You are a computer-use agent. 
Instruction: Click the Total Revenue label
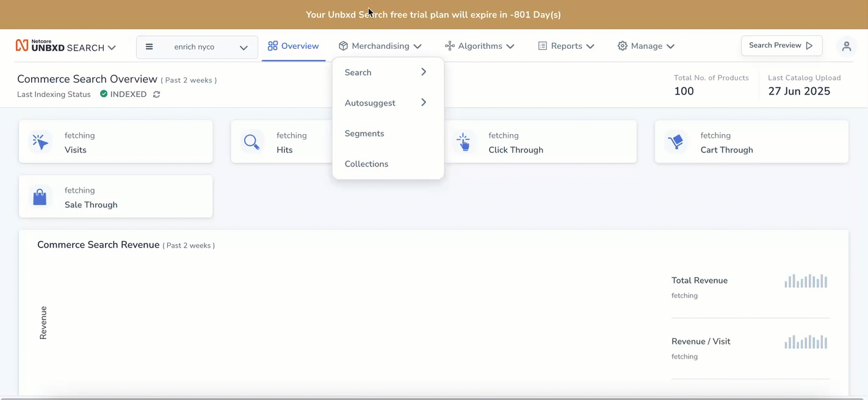[x=700, y=280]
